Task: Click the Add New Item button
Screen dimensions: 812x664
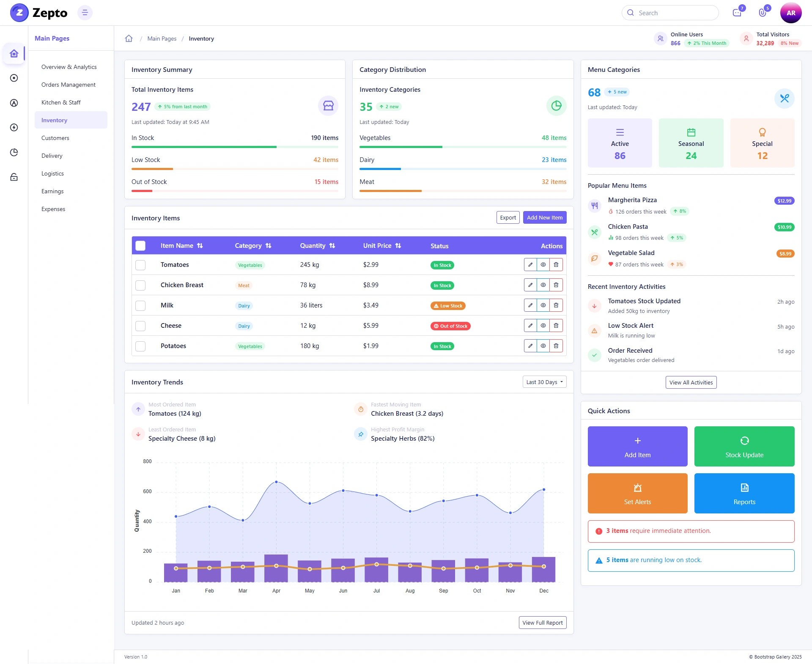Action: 545,217
